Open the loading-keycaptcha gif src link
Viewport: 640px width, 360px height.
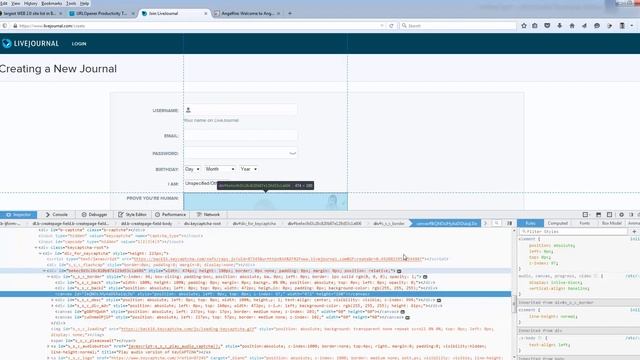tap(188, 329)
